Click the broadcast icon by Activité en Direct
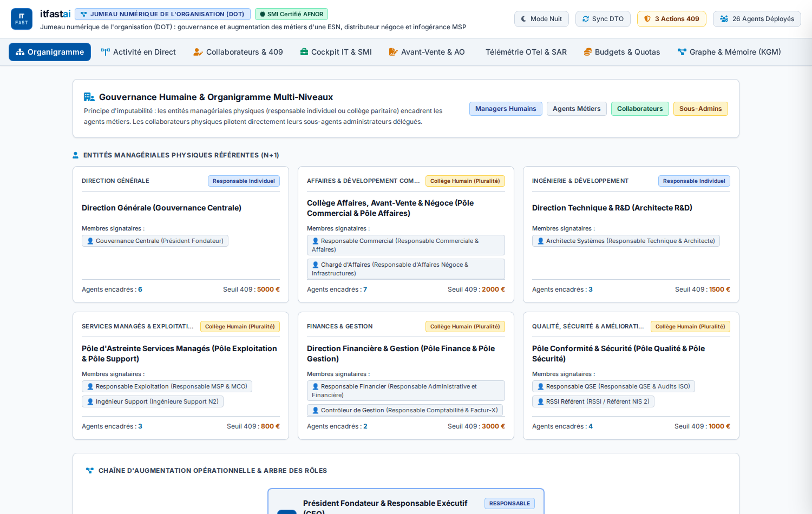Viewport: 812px width, 514px height. pyautogui.click(x=106, y=52)
